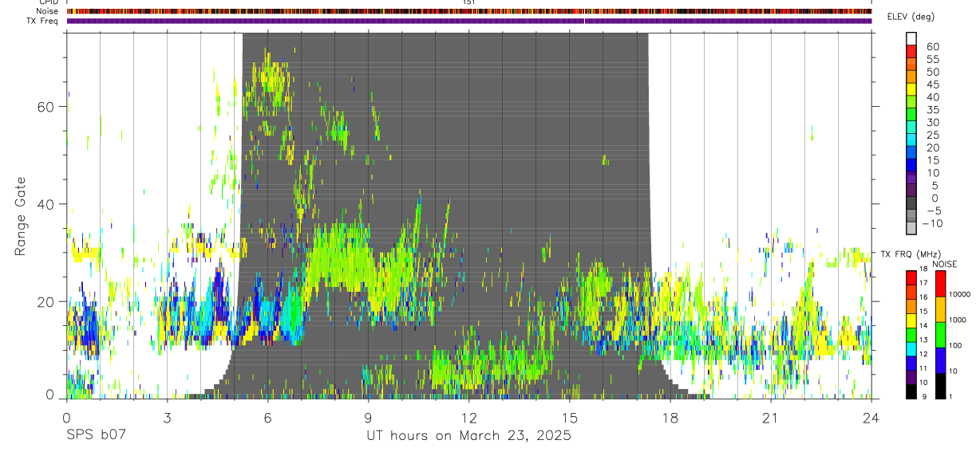Click the 12 tick label on time axis
The image size is (980, 452).
(x=468, y=419)
